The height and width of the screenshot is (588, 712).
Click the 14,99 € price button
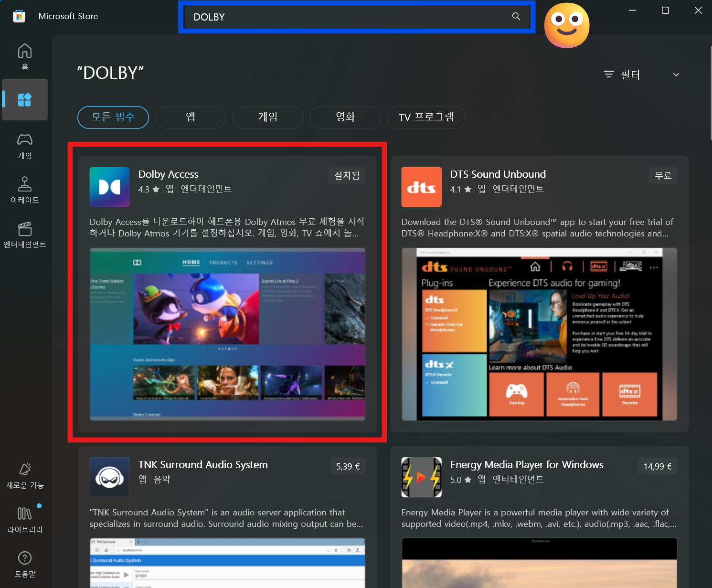(x=658, y=466)
